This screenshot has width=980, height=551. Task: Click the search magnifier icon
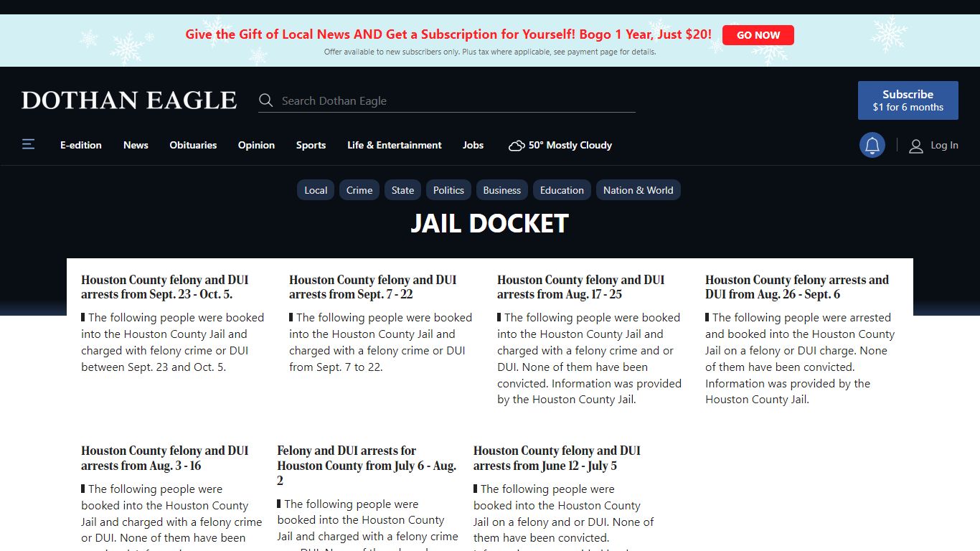click(x=266, y=100)
